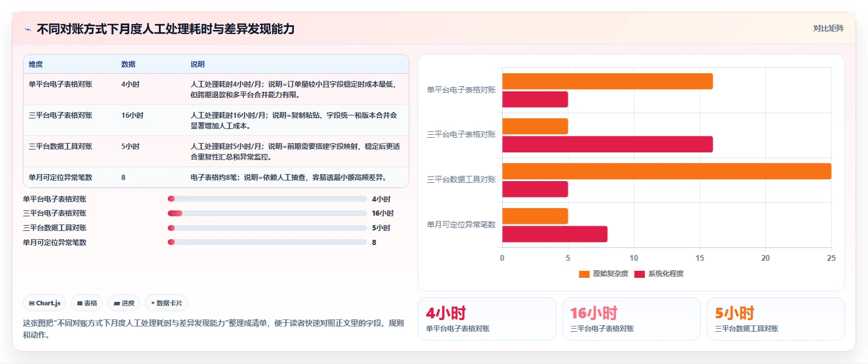Screen dimensions: 868x364
Task: Click the orange chart bar for 三平台电子表格对账
Action: [535, 126]
